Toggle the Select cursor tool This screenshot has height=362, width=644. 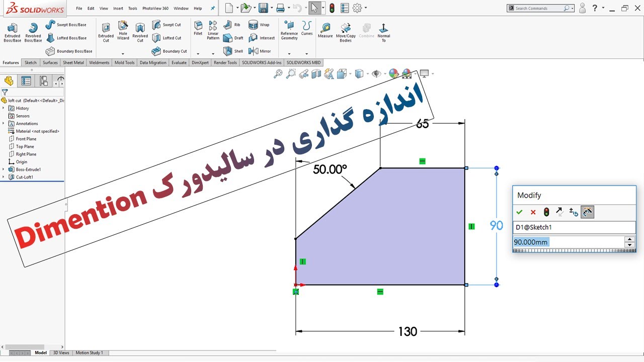[314, 8]
